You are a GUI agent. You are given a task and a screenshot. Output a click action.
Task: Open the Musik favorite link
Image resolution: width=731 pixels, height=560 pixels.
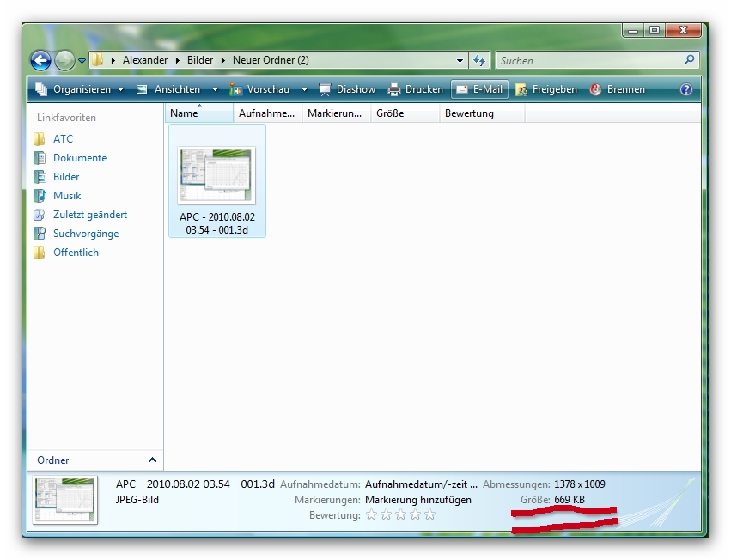(x=66, y=196)
